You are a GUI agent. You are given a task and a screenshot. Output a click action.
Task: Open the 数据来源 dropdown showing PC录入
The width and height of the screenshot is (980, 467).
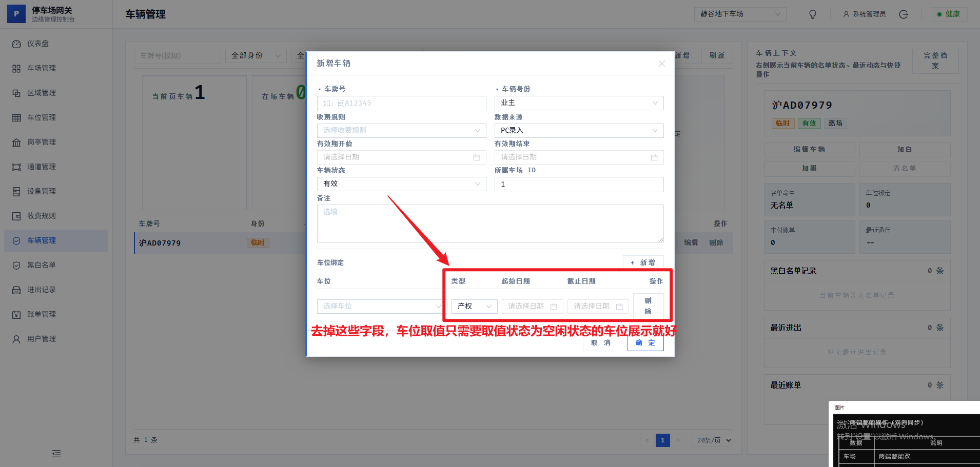click(578, 131)
